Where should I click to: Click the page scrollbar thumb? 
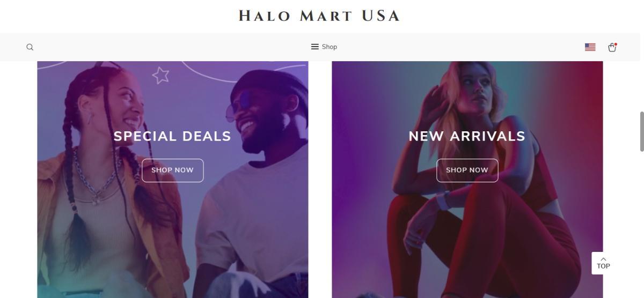[x=641, y=132]
